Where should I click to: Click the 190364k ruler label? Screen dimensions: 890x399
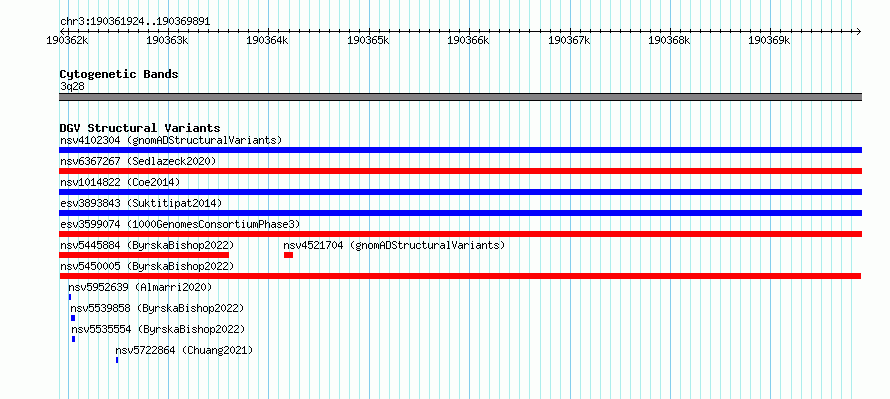267,40
